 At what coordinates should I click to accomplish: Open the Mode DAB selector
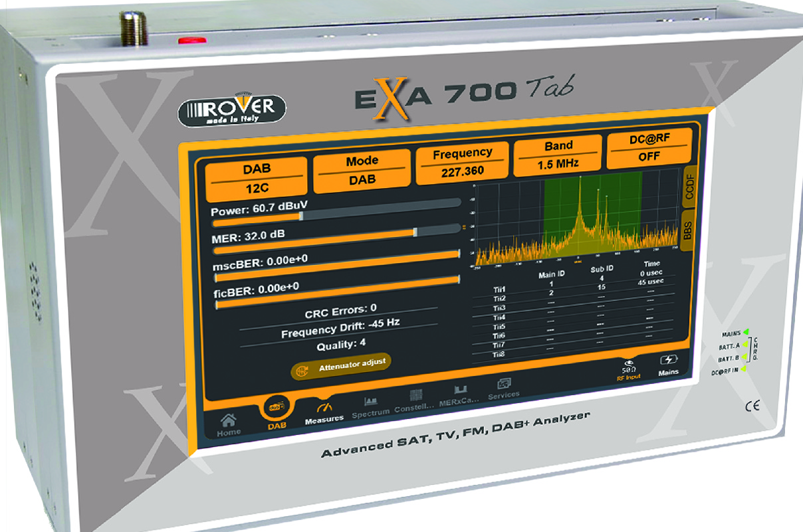[x=362, y=170]
